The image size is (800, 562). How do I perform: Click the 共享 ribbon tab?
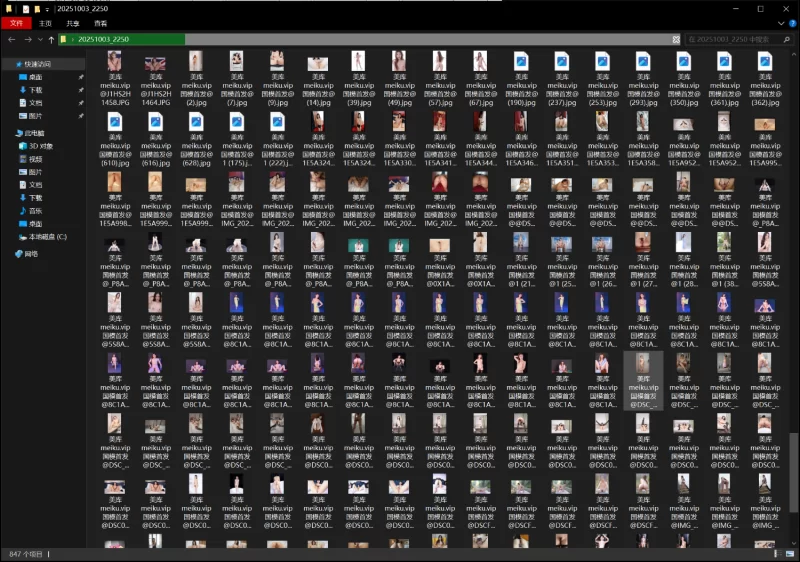pos(73,22)
